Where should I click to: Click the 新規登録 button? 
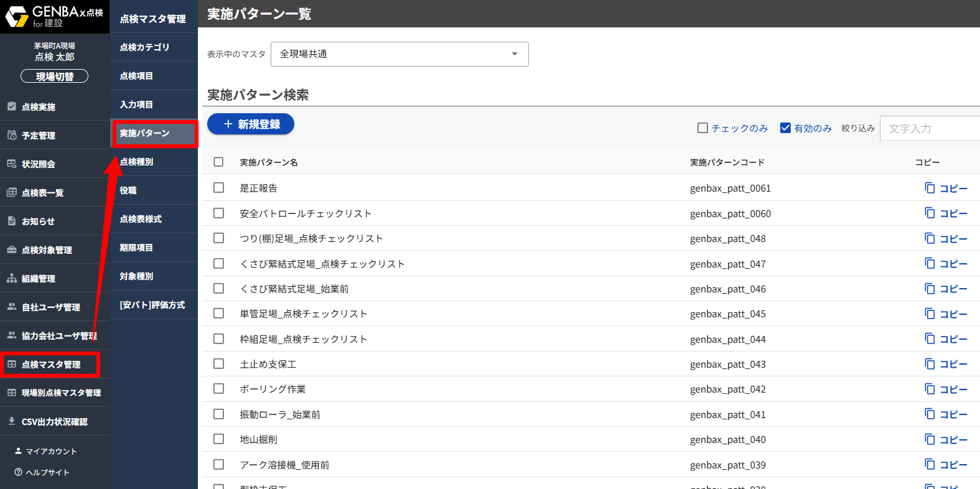point(251,124)
